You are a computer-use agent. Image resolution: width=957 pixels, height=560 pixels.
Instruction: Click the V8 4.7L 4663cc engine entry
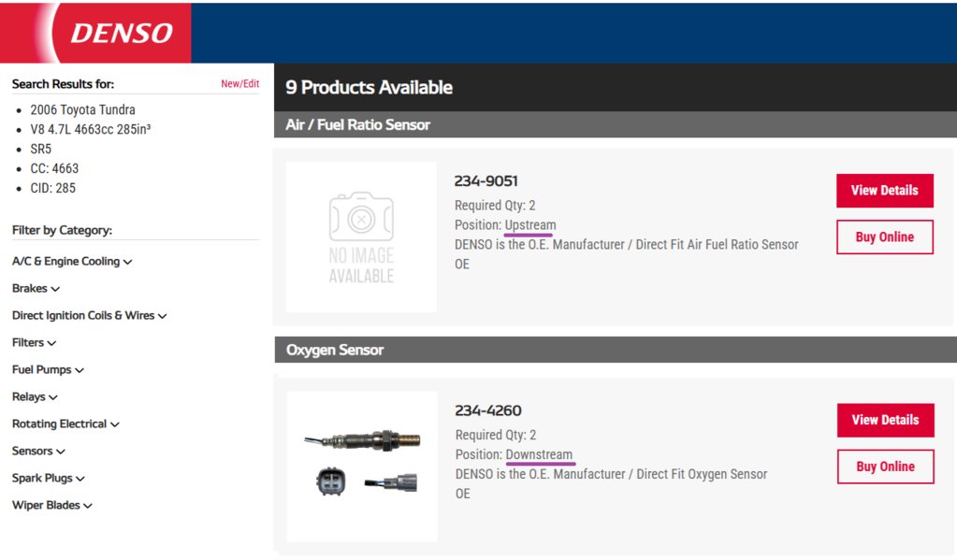[91, 129]
